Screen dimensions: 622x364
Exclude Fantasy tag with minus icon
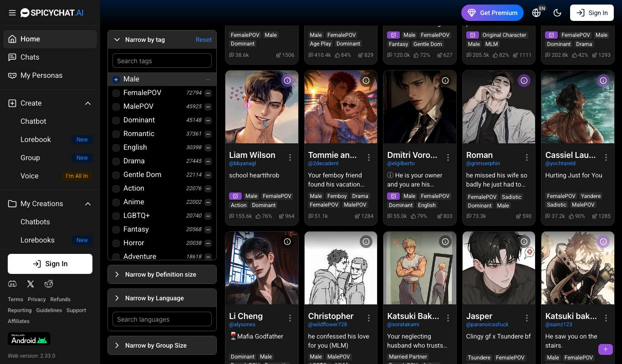pyautogui.click(x=208, y=229)
